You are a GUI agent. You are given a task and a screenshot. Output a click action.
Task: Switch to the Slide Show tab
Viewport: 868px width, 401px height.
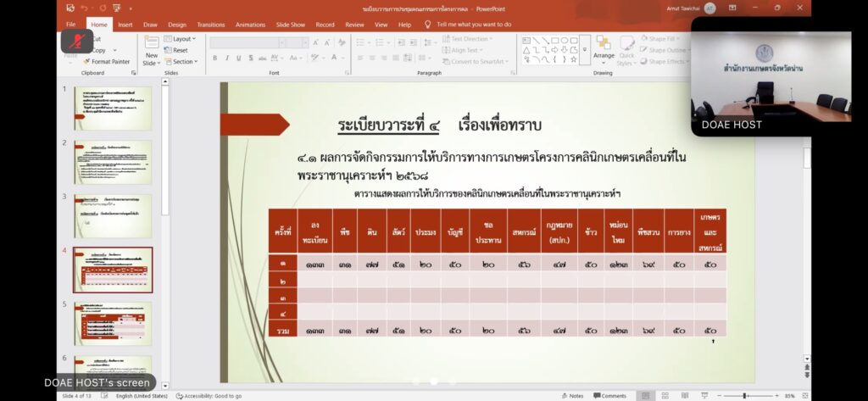tap(291, 25)
